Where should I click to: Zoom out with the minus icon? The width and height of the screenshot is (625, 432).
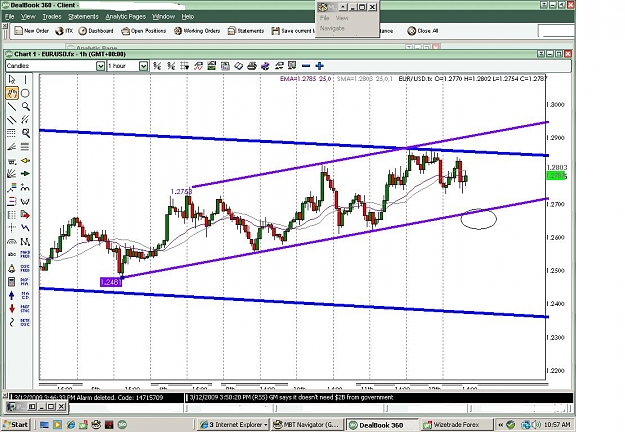tap(306, 66)
